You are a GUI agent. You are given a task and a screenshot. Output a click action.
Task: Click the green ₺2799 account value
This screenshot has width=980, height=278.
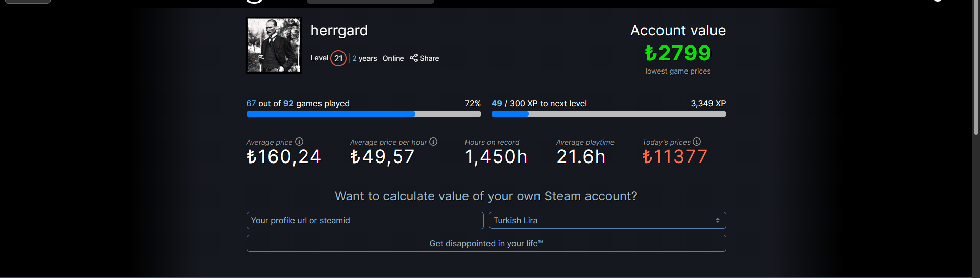click(x=678, y=53)
